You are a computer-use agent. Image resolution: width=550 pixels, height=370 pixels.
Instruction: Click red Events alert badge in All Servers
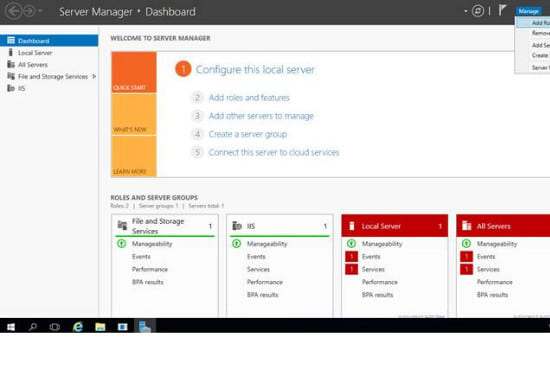click(466, 256)
